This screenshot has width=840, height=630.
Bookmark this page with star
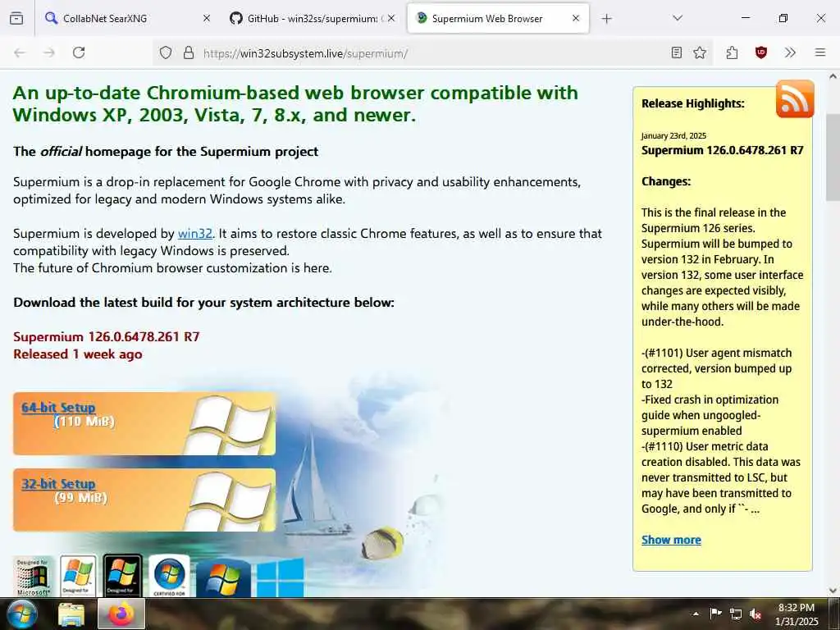click(700, 52)
